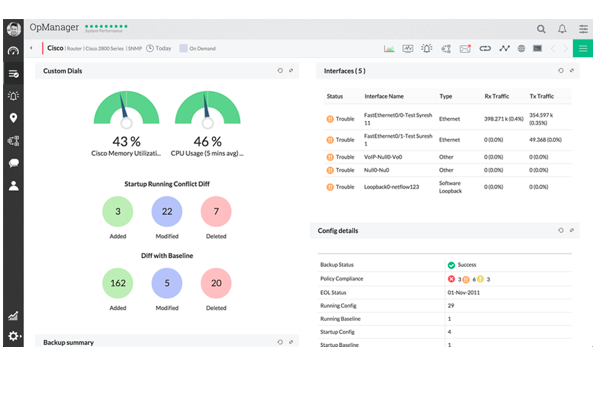Viewport: 600px width, 400px height.
Task: Click the Today time period button
Action: 158,48
